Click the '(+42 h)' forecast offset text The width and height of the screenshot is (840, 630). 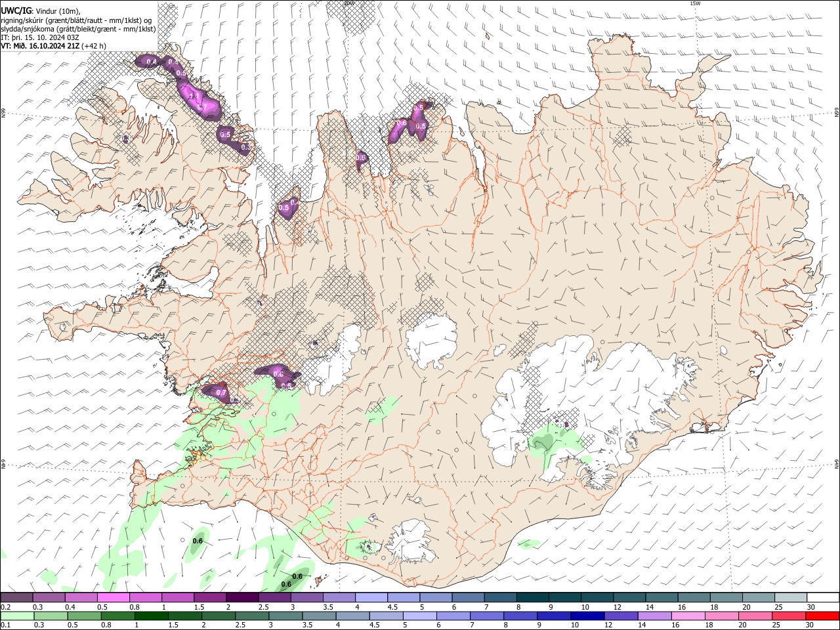click(x=94, y=46)
